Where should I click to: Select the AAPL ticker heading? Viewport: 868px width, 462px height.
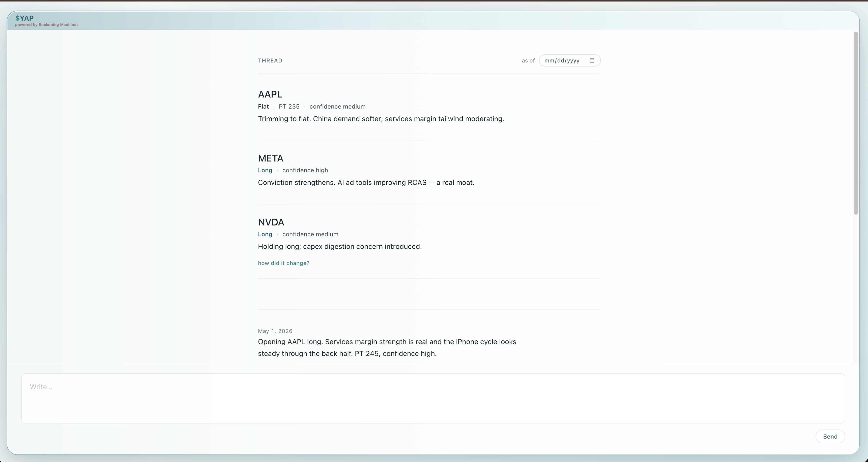tap(270, 94)
